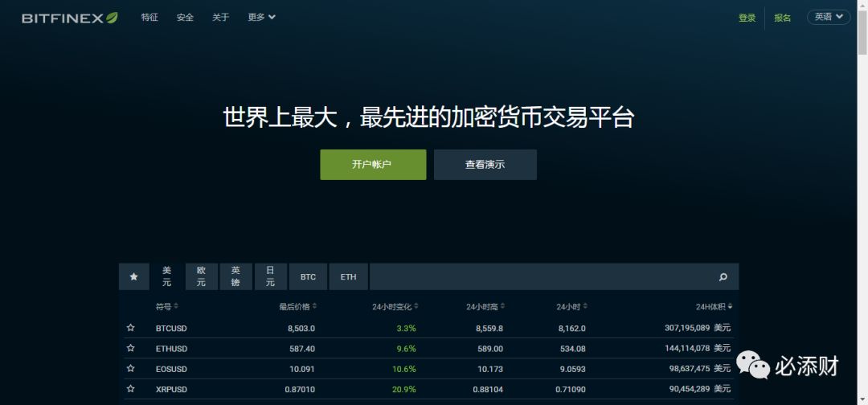
Task: Click the 144,114,078 volume value
Action: 687,349
